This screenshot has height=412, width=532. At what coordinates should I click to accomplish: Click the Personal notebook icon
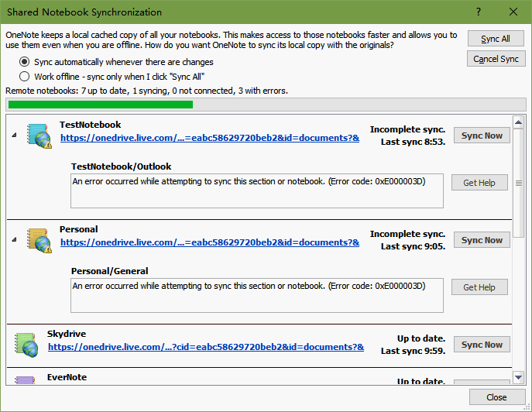(39, 240)
